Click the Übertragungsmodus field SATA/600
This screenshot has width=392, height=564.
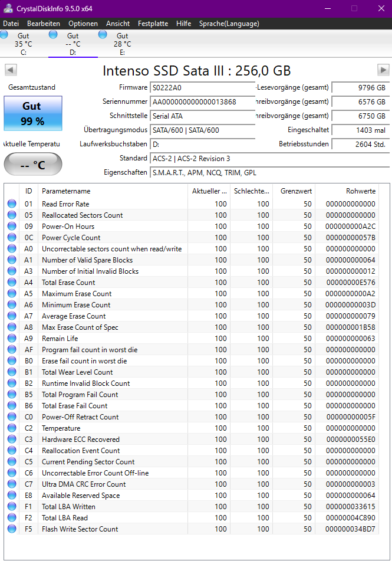click(203, 130)
